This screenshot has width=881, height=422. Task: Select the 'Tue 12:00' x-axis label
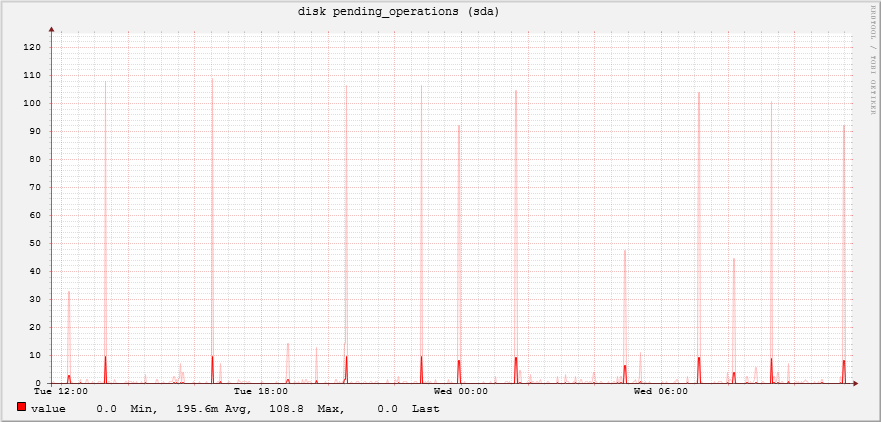(61, 391)
